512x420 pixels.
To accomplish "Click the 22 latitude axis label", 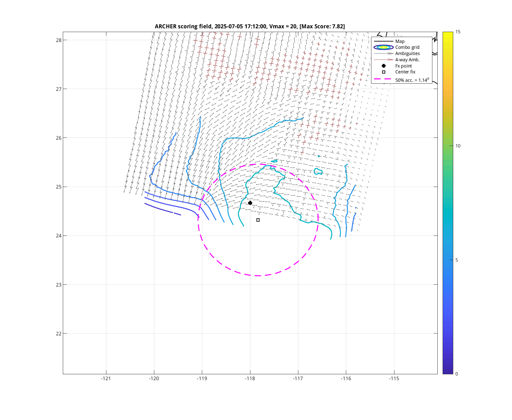I will pyautogui.click(x=59, y=334).
